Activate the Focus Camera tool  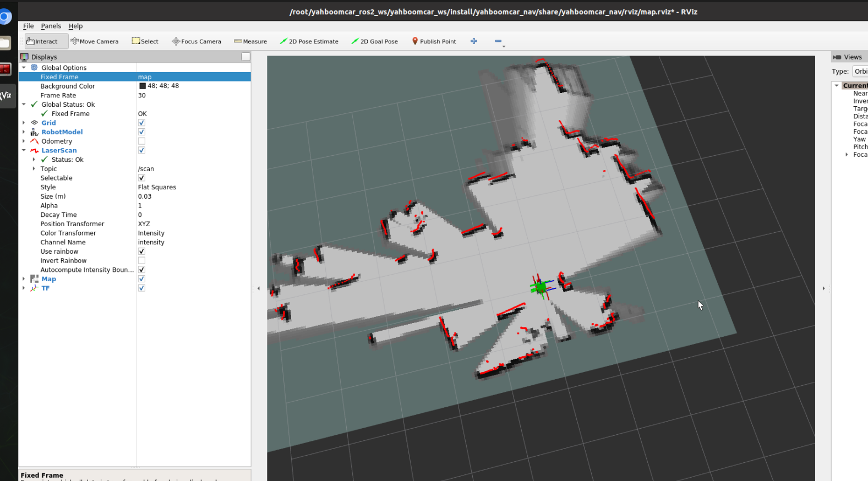tap(196, 41)
